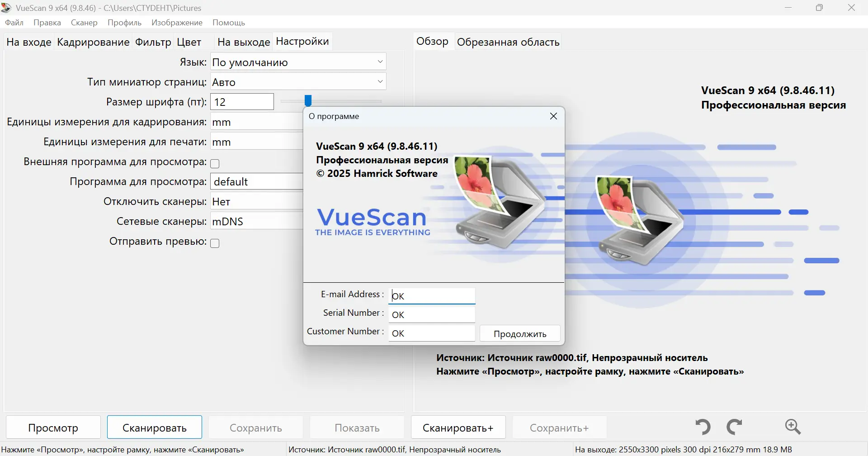
Task: Switch to the «Обрезанная область» tab
Action: pyautogui.click(x=508, y=42)
